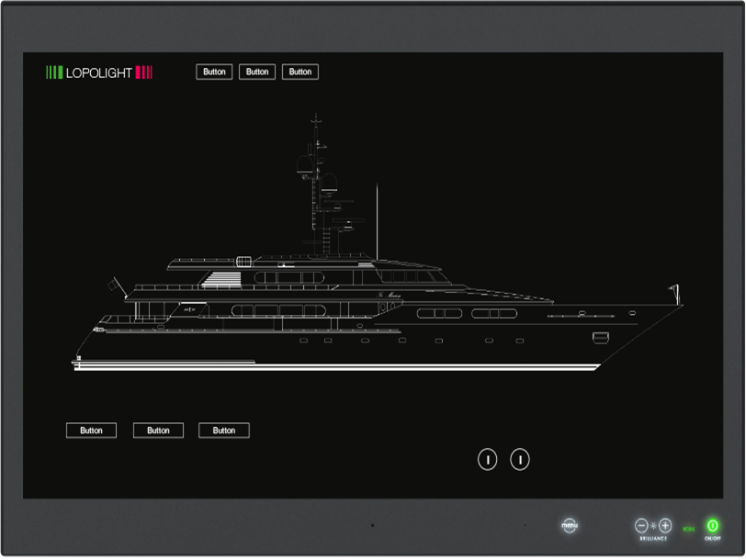Click the Lopolight logo
Viewport: 746px width, 560px height.
point(99,73)
